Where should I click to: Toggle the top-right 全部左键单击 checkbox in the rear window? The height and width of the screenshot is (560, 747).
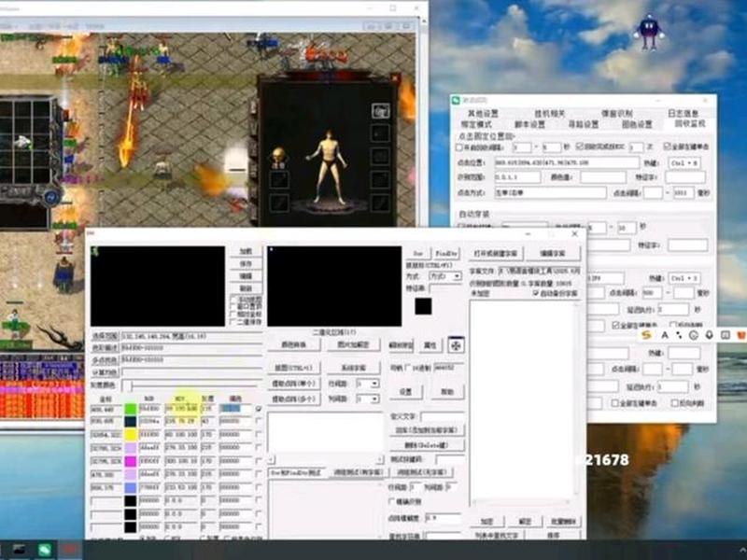click(x=668, y=147)
